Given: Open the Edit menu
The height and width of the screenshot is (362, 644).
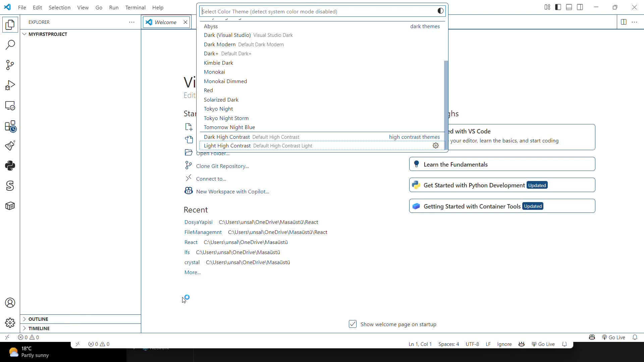Looking at the screenshot, I should [x=38, y=7].
